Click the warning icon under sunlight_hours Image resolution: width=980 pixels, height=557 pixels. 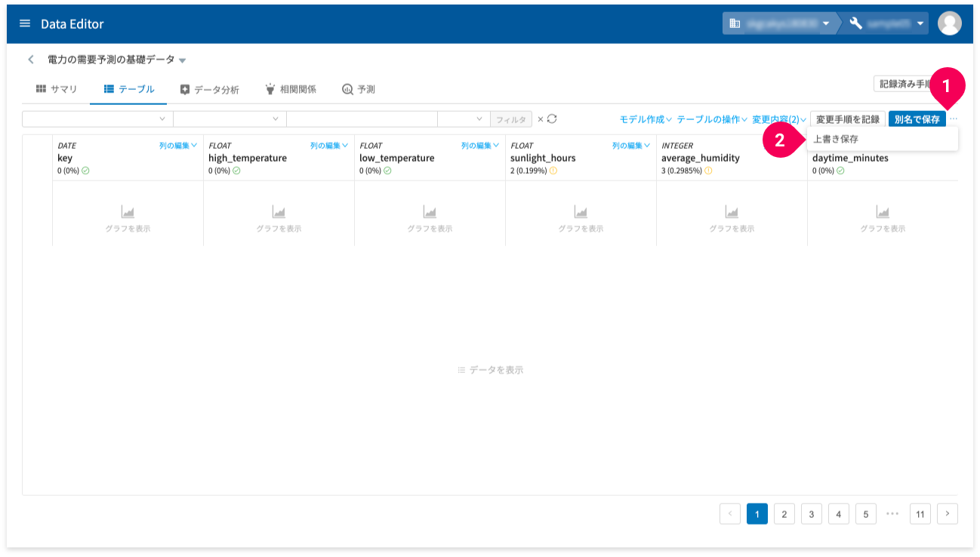(x=553, y=171)
